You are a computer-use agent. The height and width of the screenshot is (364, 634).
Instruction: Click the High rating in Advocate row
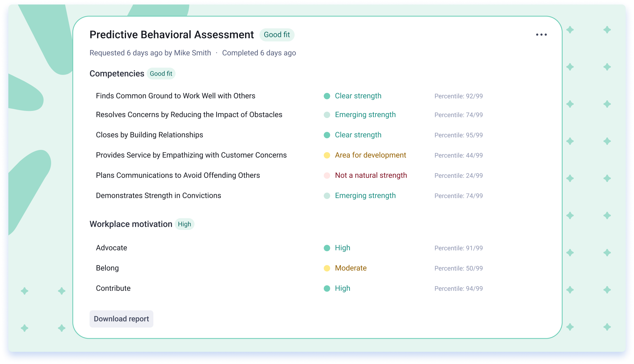point(342,248)
